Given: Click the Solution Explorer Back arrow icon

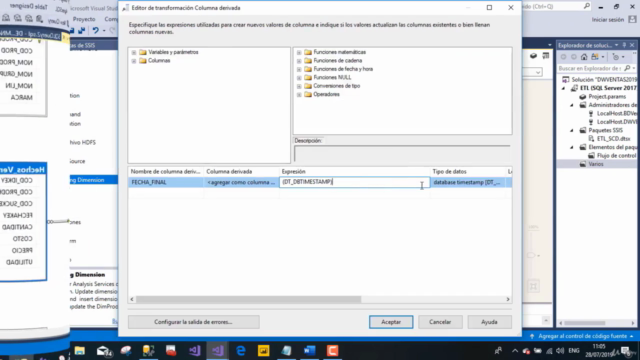Looking at the screenshot, I should pyautogui.click(x=564, y=57).
